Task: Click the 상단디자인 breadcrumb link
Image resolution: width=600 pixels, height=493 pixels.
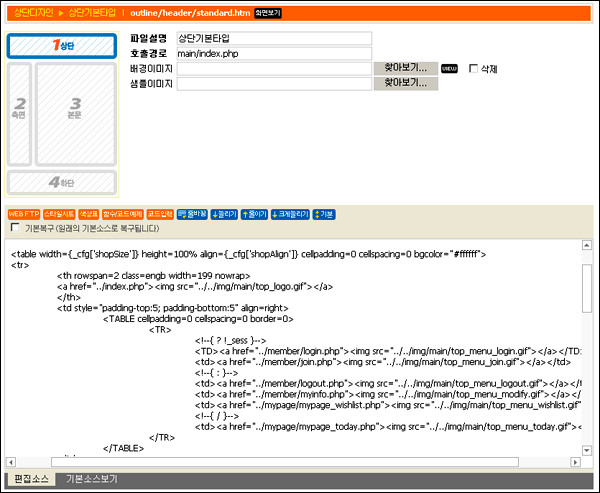Action: (x=33, y=13)
